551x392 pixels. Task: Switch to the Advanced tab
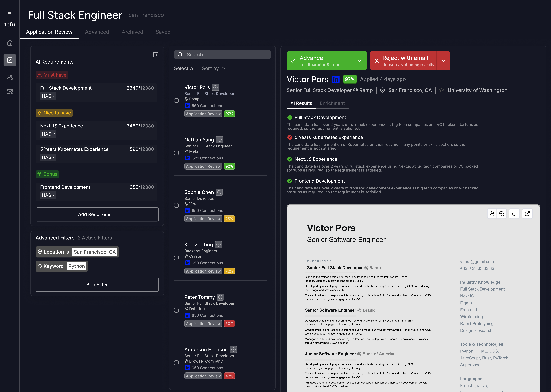(97, 32)
